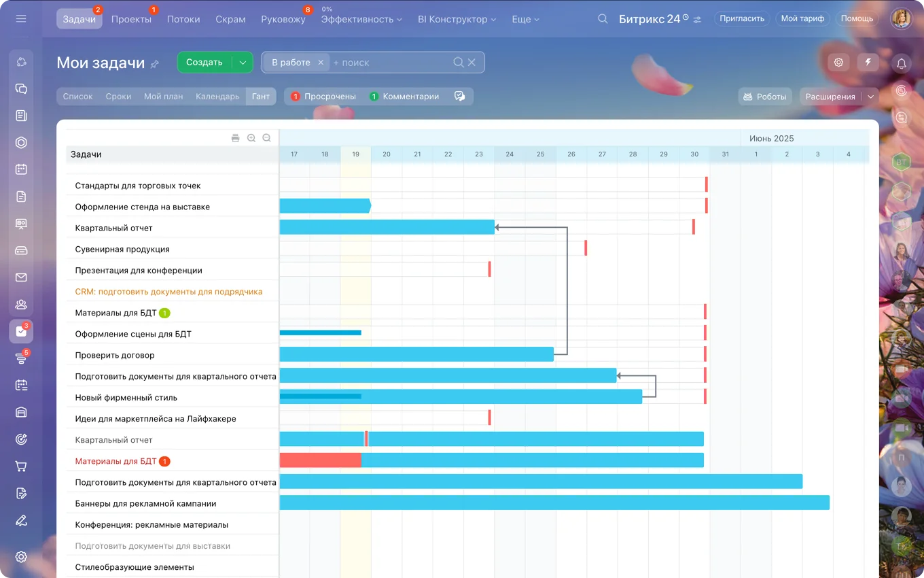The height and width of the screenshot is (578, 924).
Task: Switch to the Календарь view tab
Action: (217, 97)
